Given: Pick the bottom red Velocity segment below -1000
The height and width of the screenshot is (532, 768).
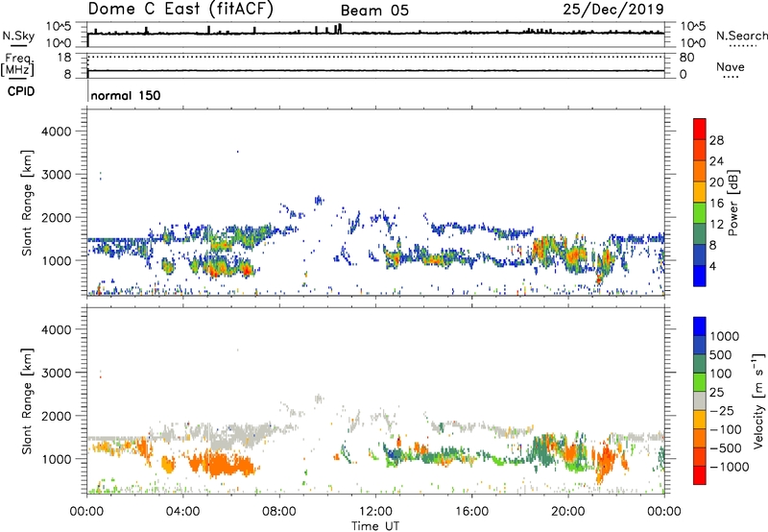Looking at the screenshot, I should pyautogui.click(x=700, y=475).
